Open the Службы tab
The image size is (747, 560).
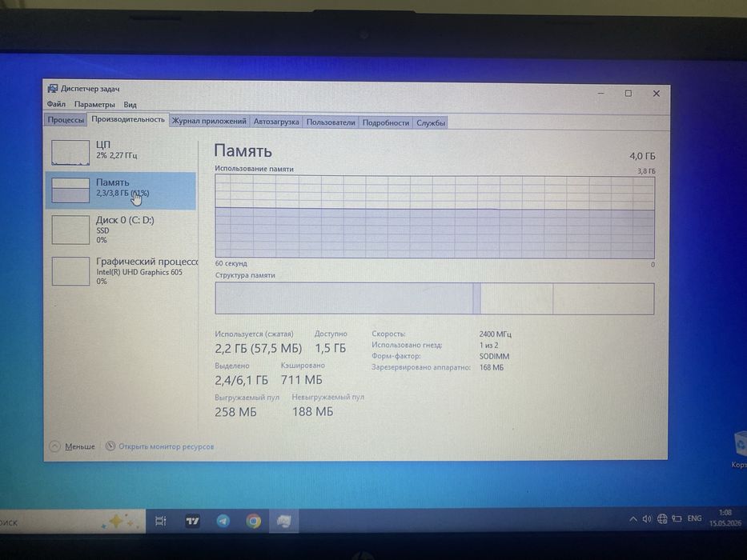tap(431, 123)
